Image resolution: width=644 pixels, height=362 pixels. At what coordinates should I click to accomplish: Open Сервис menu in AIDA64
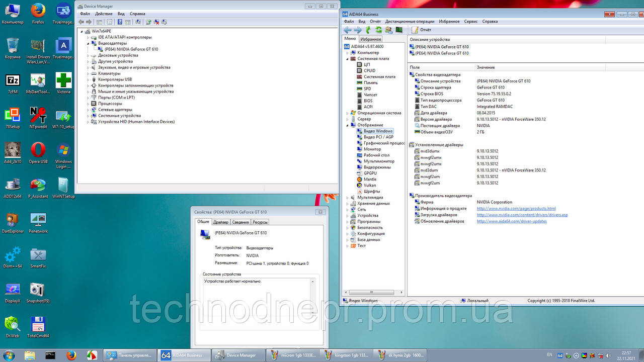click(x=471, y=22)
